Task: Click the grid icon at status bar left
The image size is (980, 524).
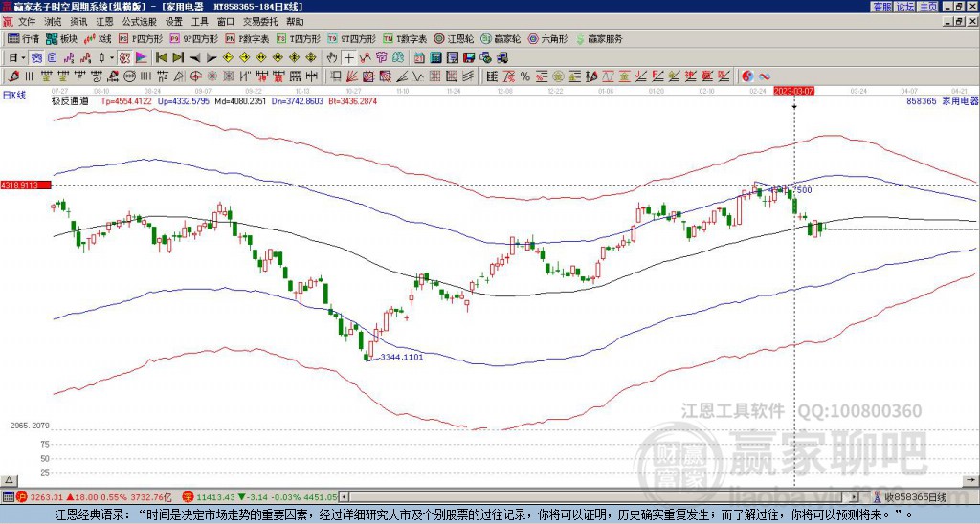Action: tap(8, 497)
